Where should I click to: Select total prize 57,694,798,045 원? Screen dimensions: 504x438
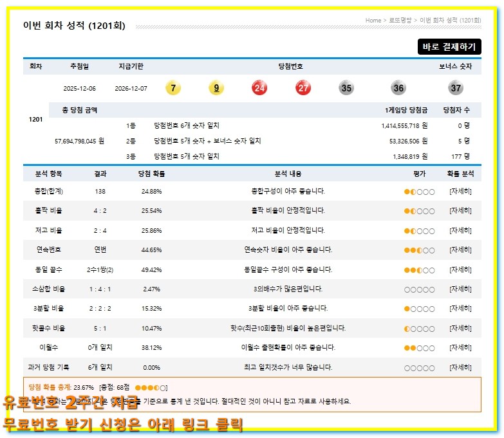pyautogui.click(x=79, y=141)
